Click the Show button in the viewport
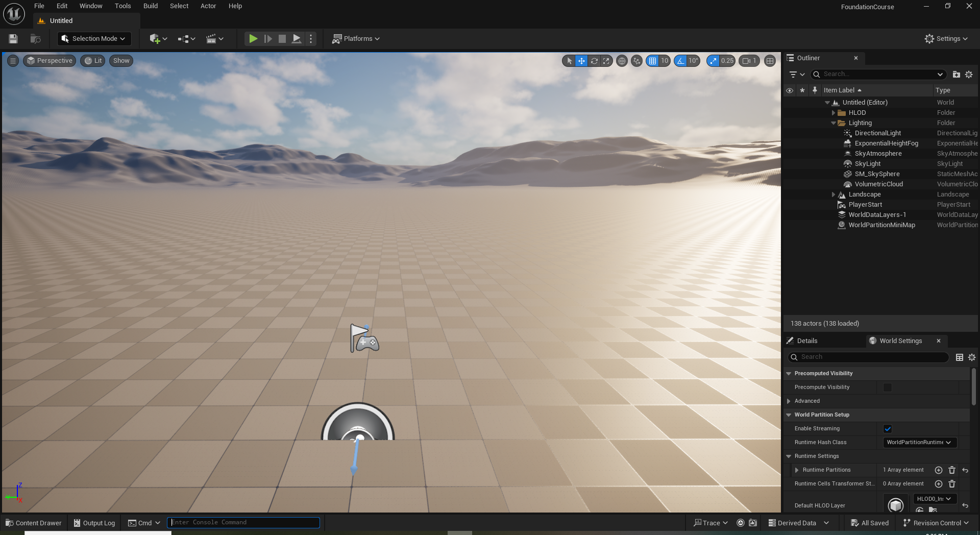This screenshot has height=535, width=980. click(121, 61)
